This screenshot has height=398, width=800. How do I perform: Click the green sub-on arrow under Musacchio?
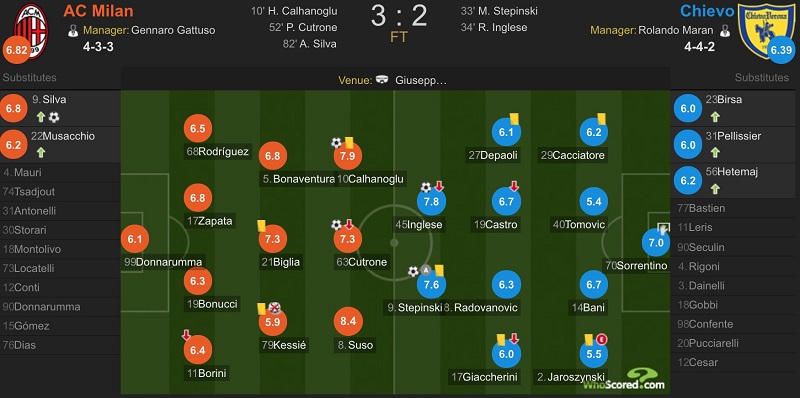pyautogui.click(x=41, y=152)
